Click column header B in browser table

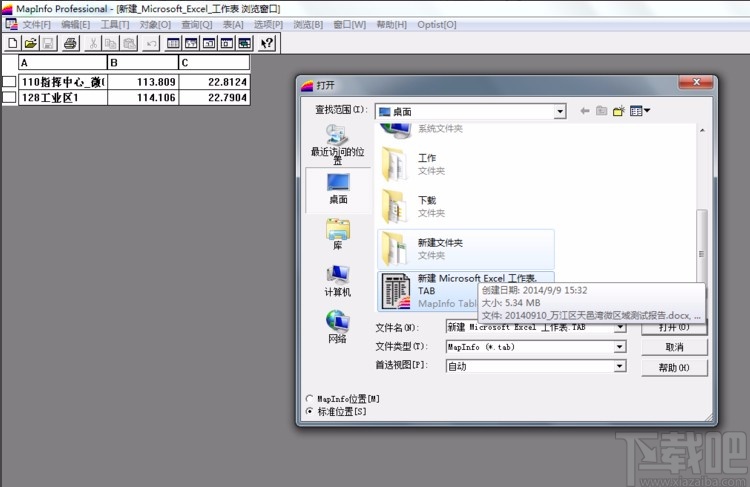(x=143, y=63)
